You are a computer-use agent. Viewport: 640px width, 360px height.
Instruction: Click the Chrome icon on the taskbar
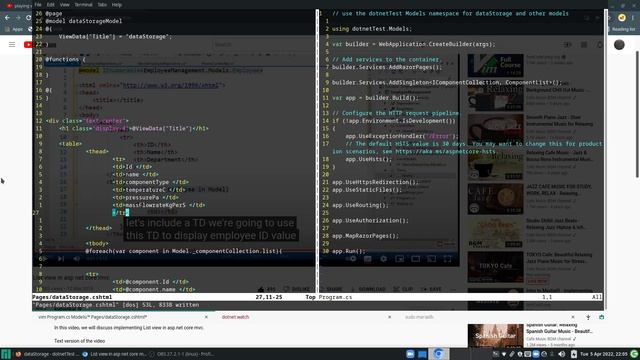(x=438, y=354)
